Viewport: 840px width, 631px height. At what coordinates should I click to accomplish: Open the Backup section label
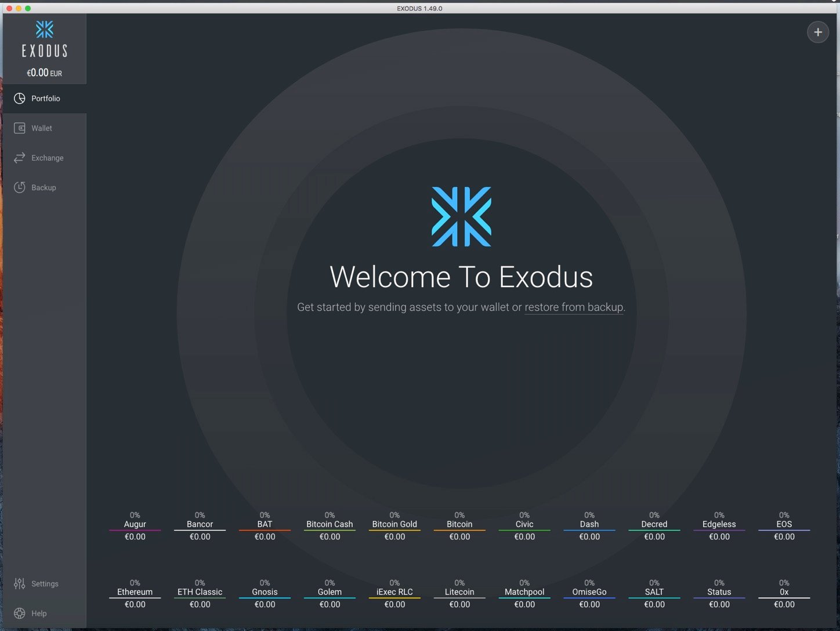(x=44, y=187)
